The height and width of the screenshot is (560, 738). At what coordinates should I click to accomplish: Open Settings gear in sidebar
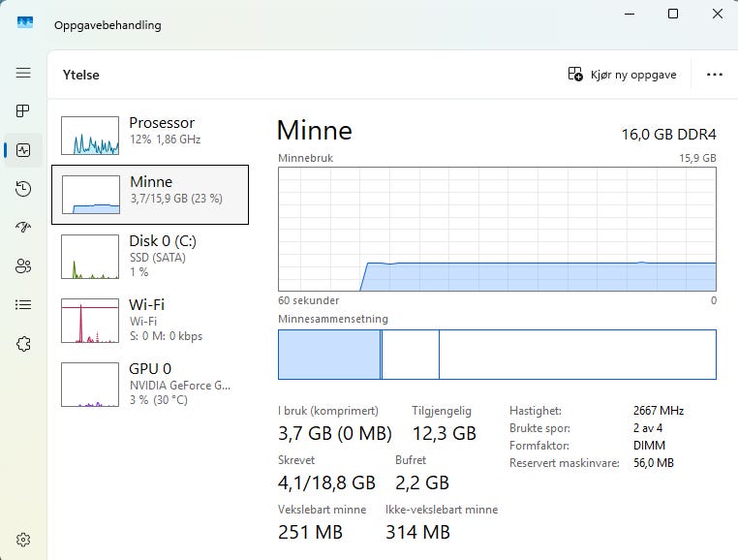23,540
